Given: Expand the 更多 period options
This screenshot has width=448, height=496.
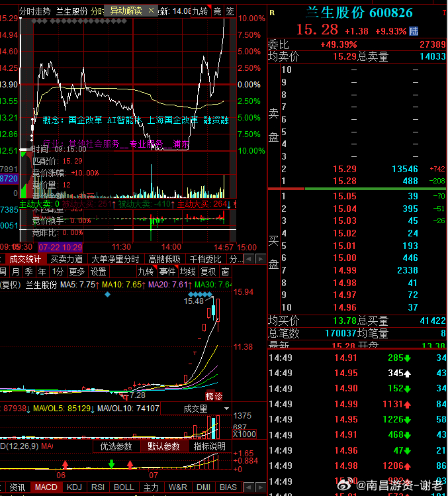Looking at the screenshot, I should 77,272.
